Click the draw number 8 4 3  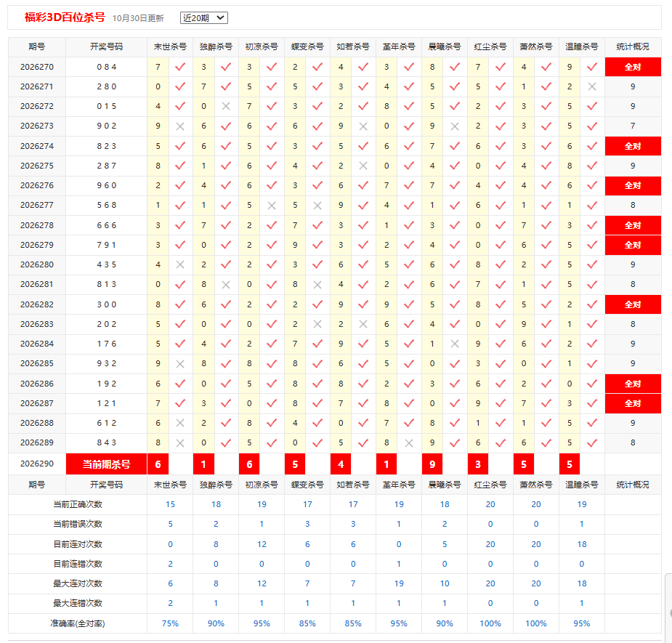pos(106,442)
